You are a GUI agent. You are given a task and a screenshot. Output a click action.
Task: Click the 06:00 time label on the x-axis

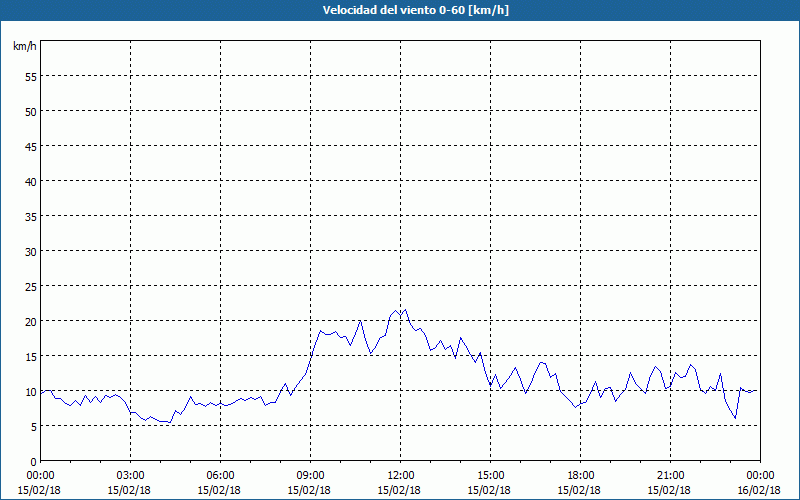coord(220,475)
